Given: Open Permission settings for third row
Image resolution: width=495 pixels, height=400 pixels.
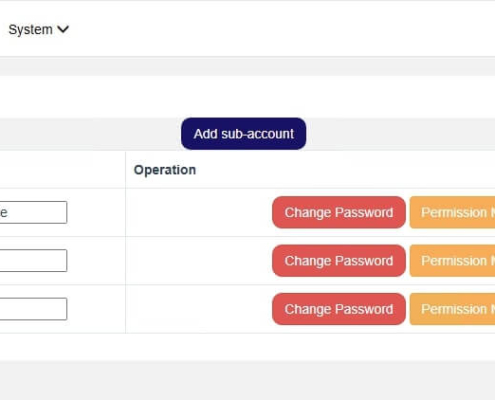Looking at the screenshot, I should [452, 309].
